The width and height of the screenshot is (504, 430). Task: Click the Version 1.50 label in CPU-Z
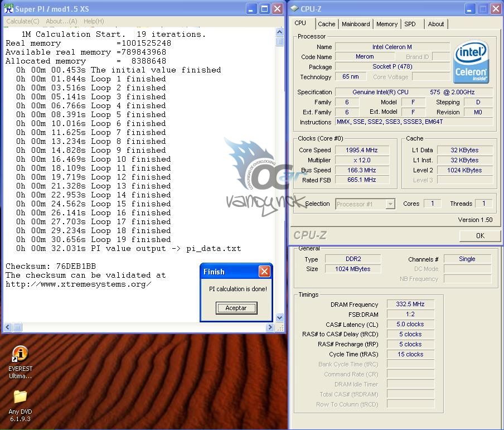(475, 220)
